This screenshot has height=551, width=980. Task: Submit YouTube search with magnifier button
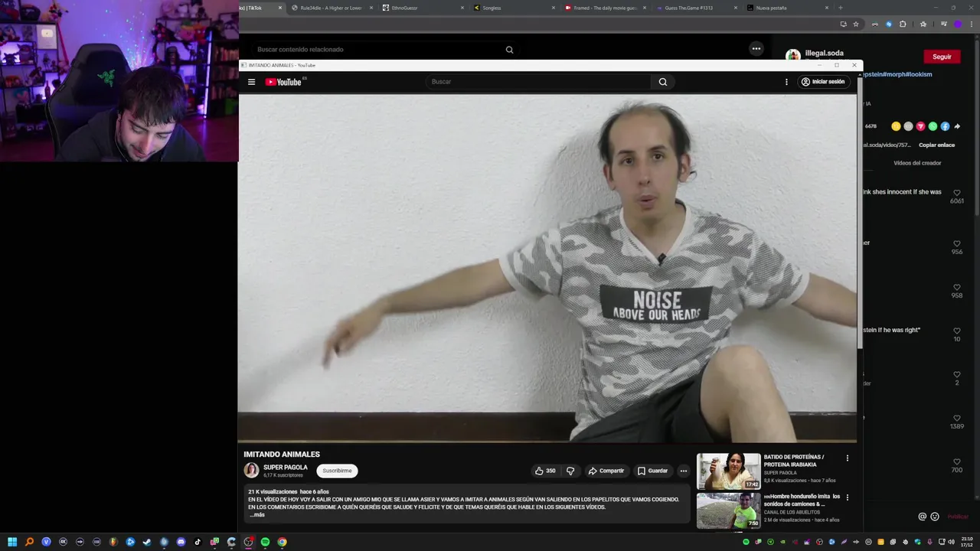[x=663, y=82]
